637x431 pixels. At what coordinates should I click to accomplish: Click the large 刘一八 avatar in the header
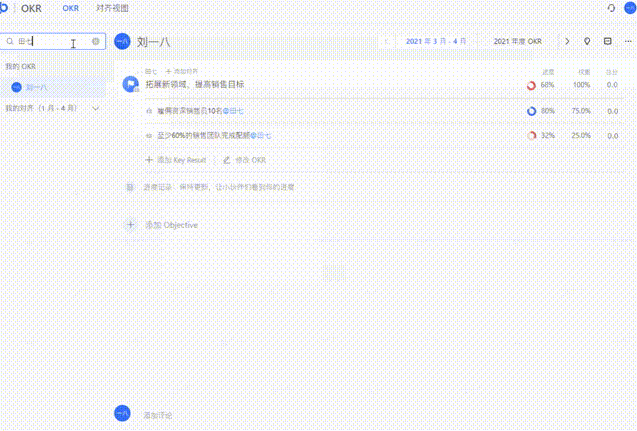(122, 41)
